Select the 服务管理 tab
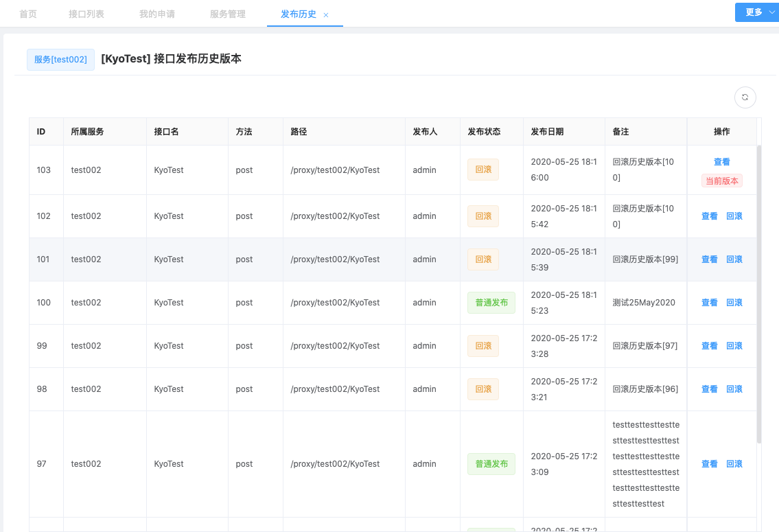Image resolution: width=779 pixels, height=532 pixels. click(x=227, y=14)
